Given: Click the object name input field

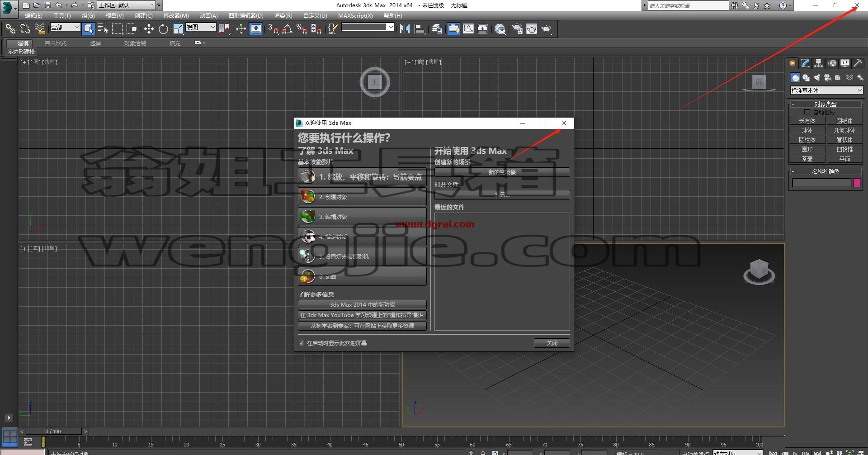Looking at the screenshot, I should pyautogui.click(x=821, y=183).
